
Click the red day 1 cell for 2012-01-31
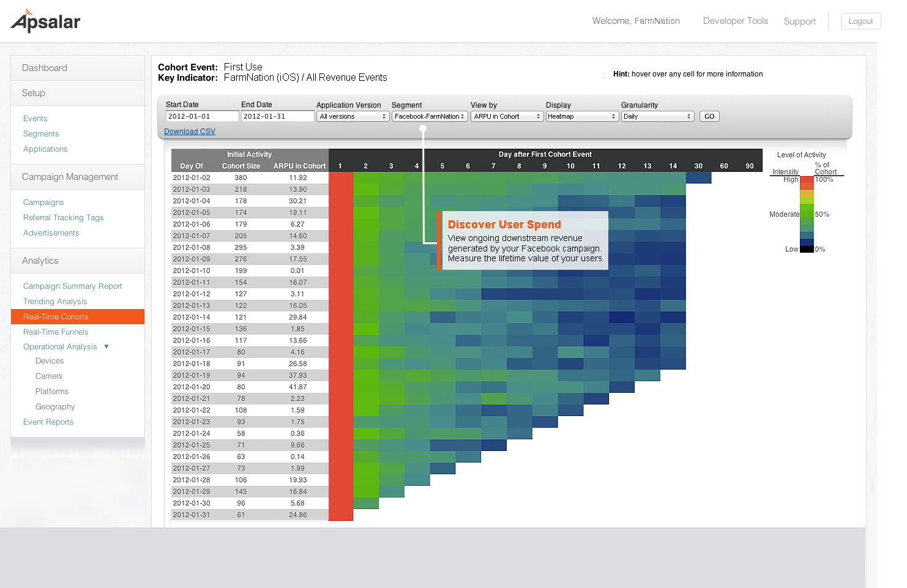pyautogui.click(x=341, y=515)
